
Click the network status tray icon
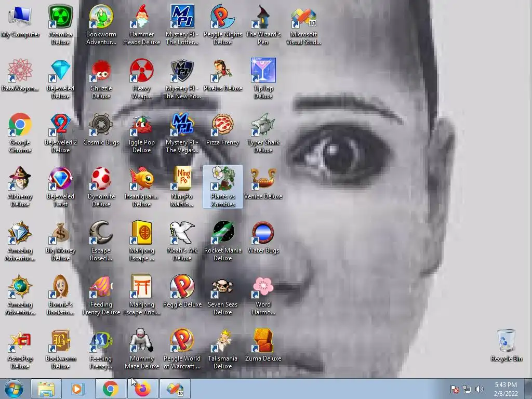[x=467, y=389]
